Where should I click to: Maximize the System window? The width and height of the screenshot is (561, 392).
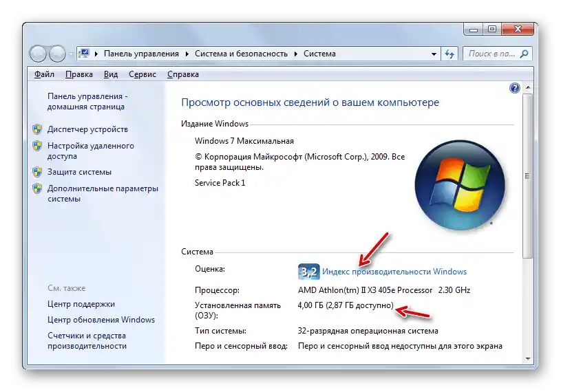coord(492,30)
